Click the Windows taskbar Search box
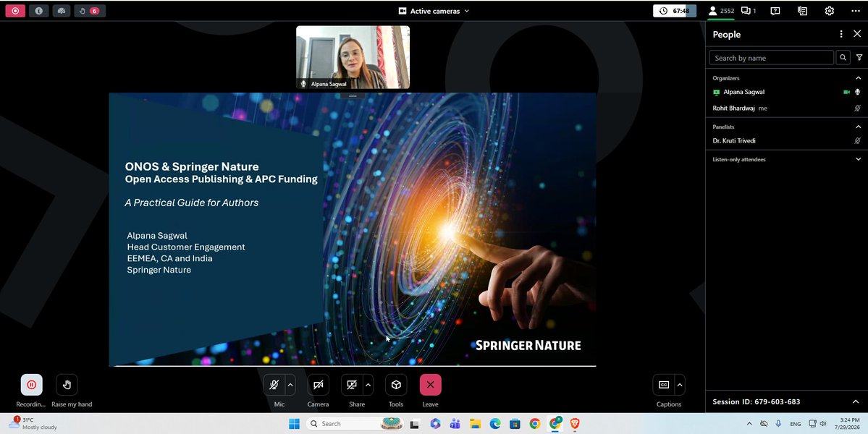Image resolution: width=868 pixels, height=434 pixels. tap(354, 423)
